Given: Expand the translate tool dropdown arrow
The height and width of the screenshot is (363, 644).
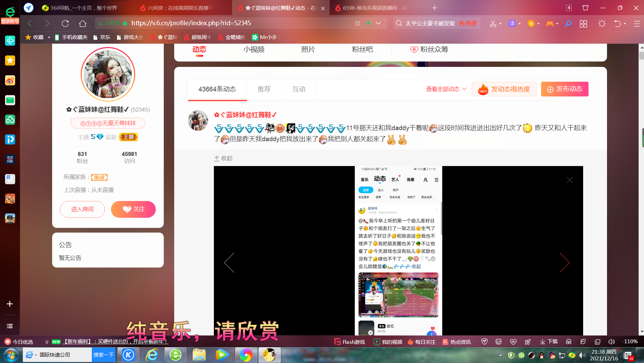Looking at the screenshot, I should click(x=520, y=24).
